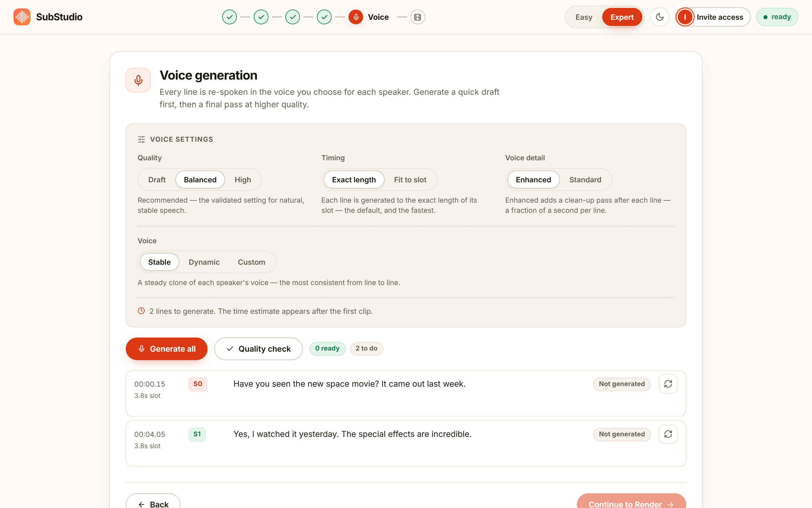Click the current Voice microphone step icon
Image resolution: width=812 pixels, height=508 pixels.
point(356,17)
